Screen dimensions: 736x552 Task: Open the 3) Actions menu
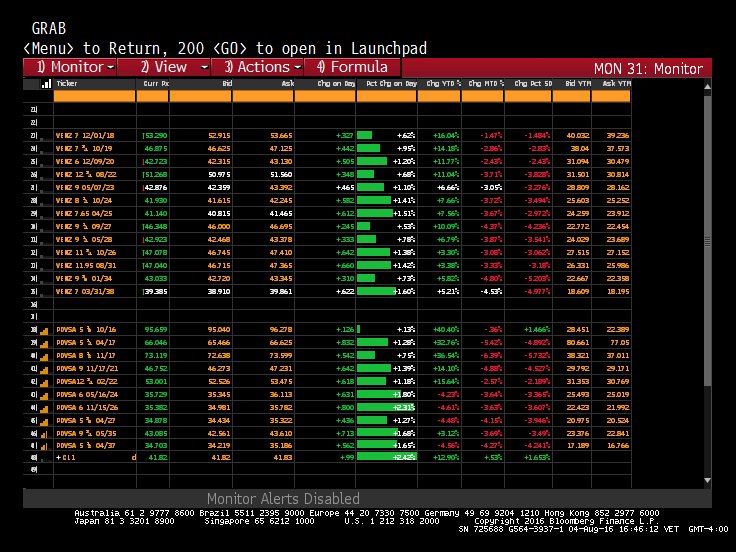click(257, 67)
